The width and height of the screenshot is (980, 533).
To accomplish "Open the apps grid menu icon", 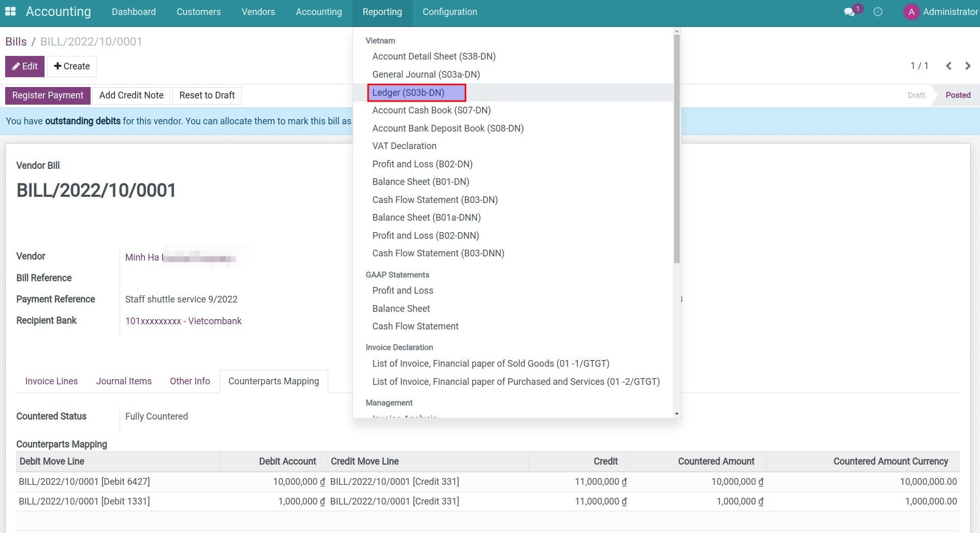I will click(x=10, y=11).
